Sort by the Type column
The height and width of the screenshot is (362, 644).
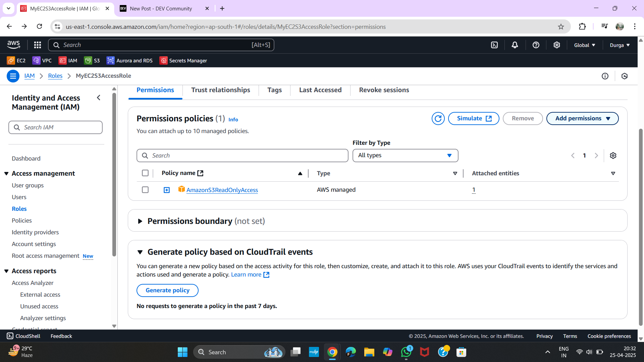(455, 173)
